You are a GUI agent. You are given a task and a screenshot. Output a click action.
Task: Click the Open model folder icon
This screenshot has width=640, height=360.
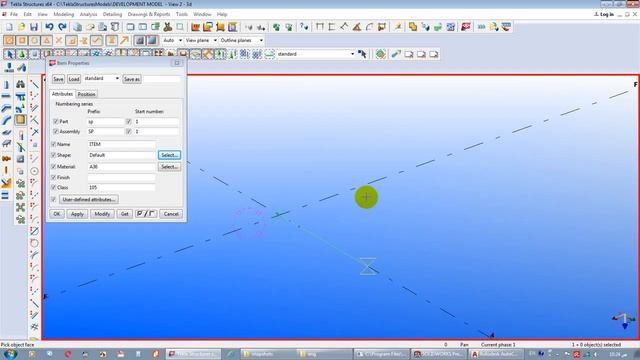tap(21, 27)
